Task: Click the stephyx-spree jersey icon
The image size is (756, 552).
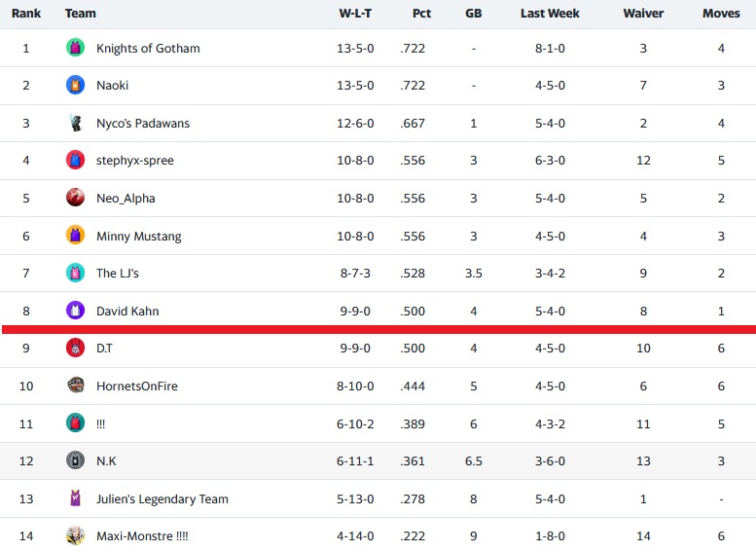Action: [75, 161]
